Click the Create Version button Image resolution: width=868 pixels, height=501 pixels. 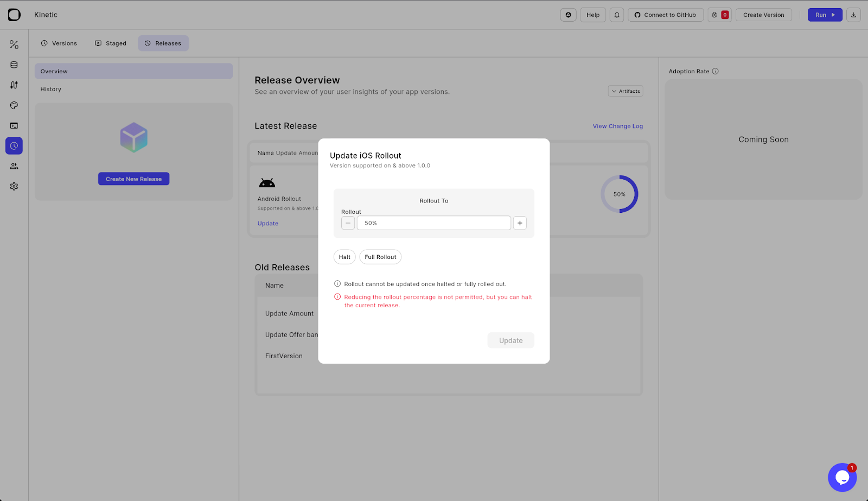[x=763, y=15]
